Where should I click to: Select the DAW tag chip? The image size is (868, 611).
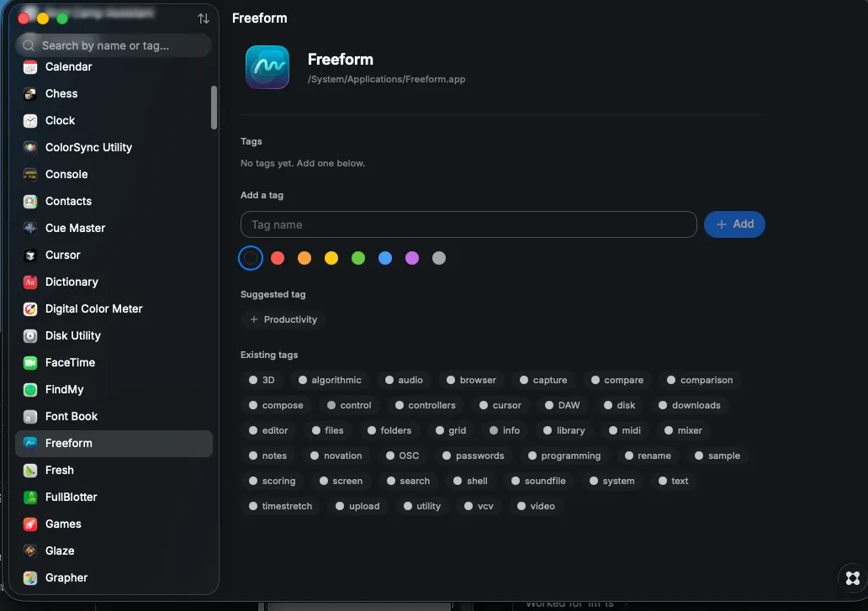[563, 405]
